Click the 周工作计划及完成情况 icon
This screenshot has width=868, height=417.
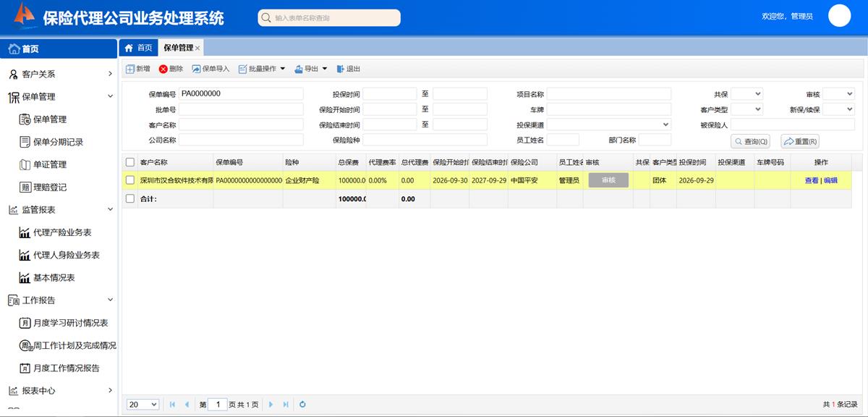pos(25,345)
